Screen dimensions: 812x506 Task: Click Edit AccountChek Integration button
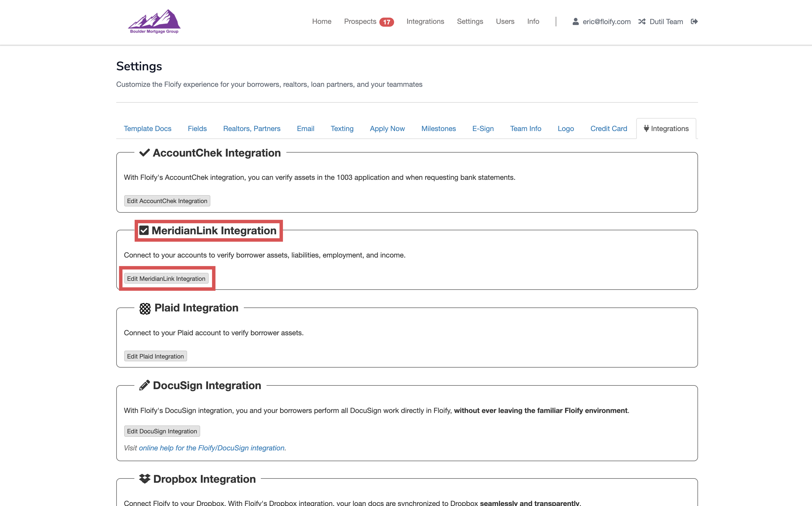(x=167, y=201)
